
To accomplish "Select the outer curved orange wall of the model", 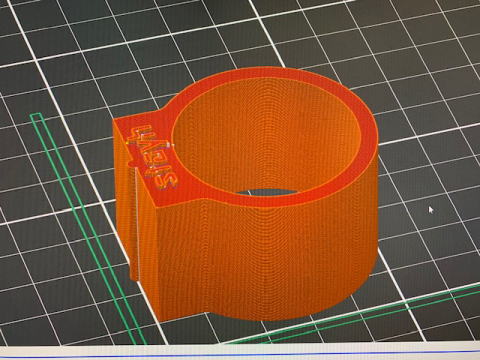I will click(x=267, y=260).
